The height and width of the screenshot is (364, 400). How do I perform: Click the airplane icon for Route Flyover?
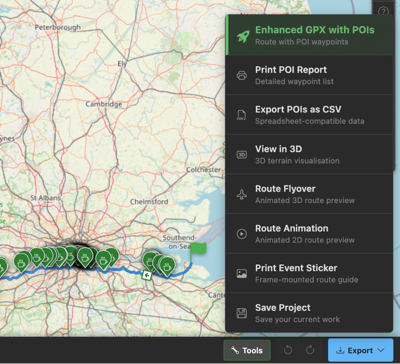[242, 194]
